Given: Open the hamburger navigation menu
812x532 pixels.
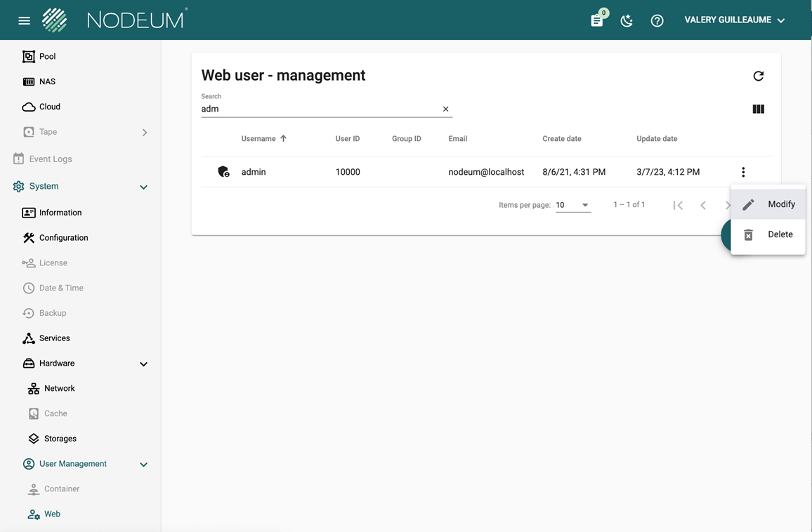Looking at the screenshot, I should coord(24,20).
